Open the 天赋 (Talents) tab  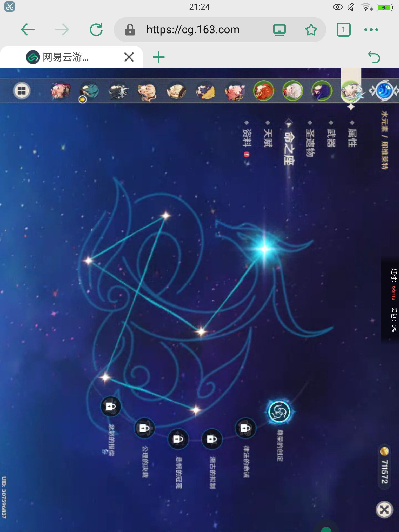tap(268, 138)
